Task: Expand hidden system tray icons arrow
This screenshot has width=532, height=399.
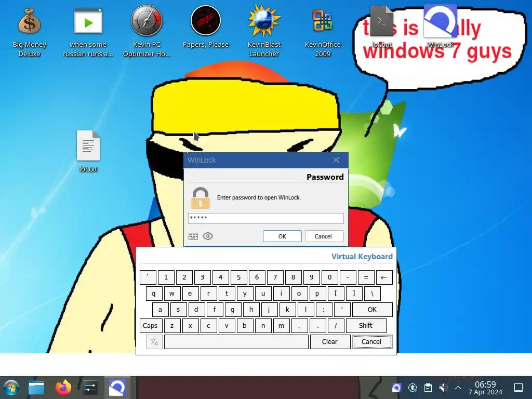Action: [x=458, y=388]
